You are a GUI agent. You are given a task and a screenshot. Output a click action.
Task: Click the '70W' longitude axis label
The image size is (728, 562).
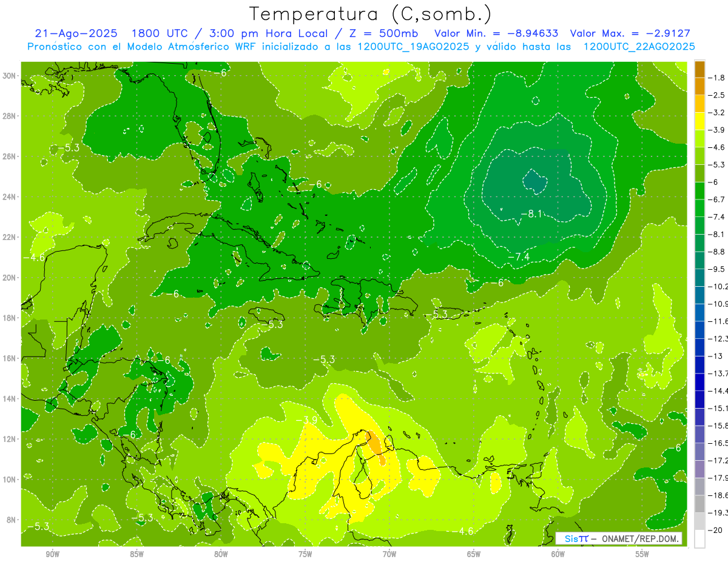389,554
